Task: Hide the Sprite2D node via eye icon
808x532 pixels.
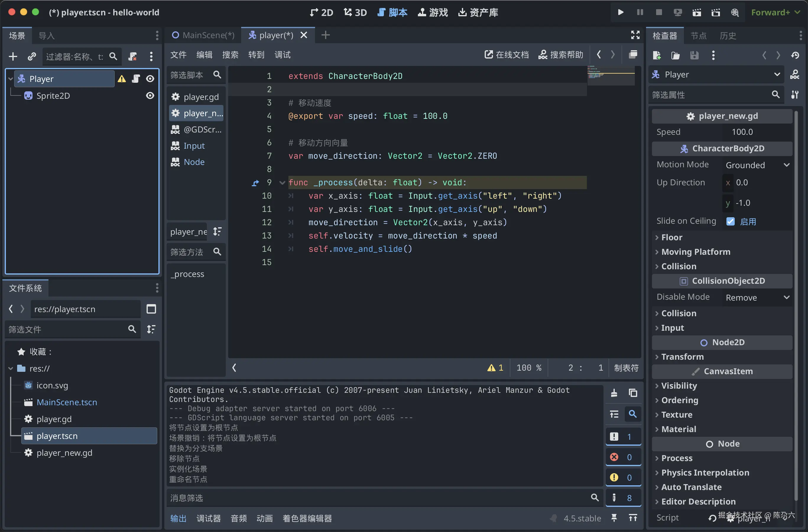Action: [150, 96]
